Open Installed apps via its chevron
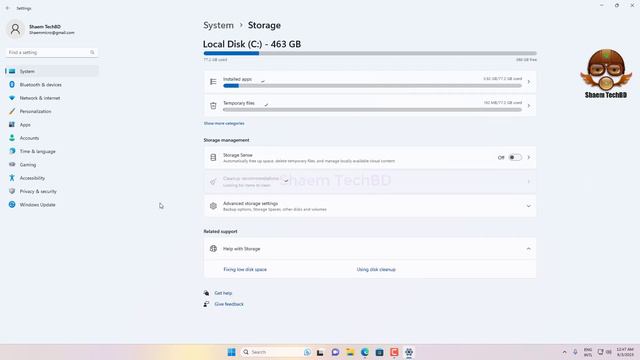Screen dimensions: 640x360 pos(529,82)
